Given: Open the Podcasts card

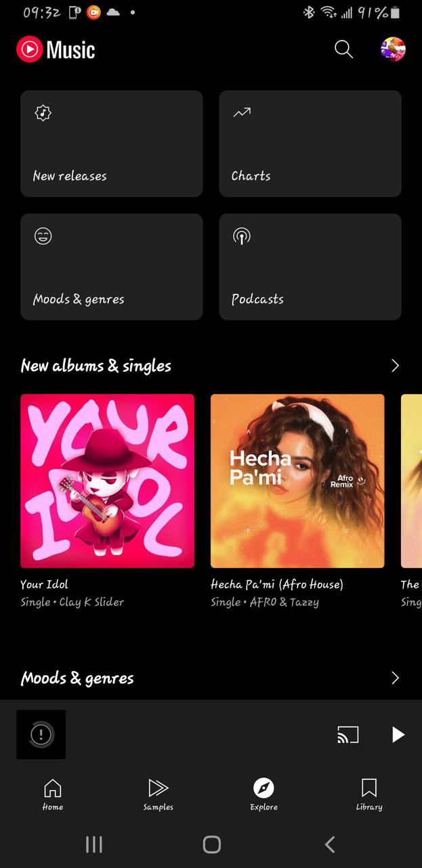Looking at the screenshot, I should 310,267.
